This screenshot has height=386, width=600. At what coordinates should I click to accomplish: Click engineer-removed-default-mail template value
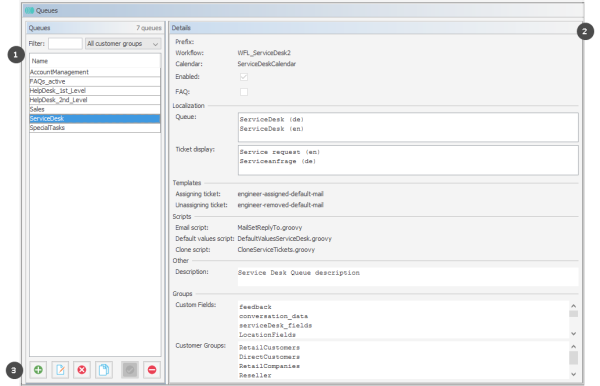pyautogui.click(x=280, y=205)
